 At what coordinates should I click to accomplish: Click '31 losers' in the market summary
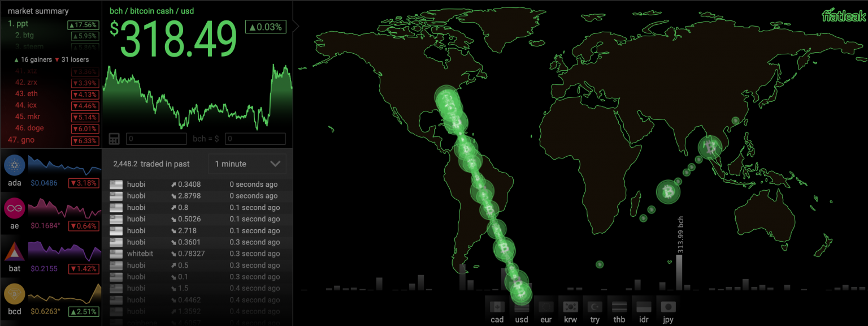75,59
